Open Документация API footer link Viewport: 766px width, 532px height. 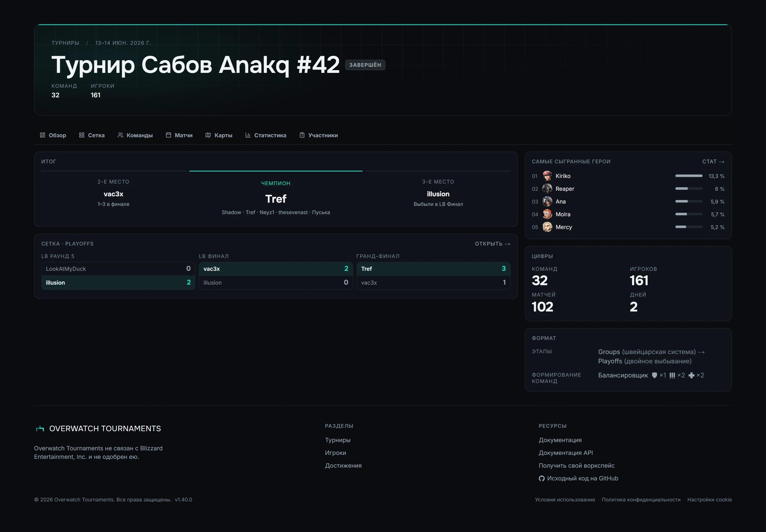tap(566, 453)
